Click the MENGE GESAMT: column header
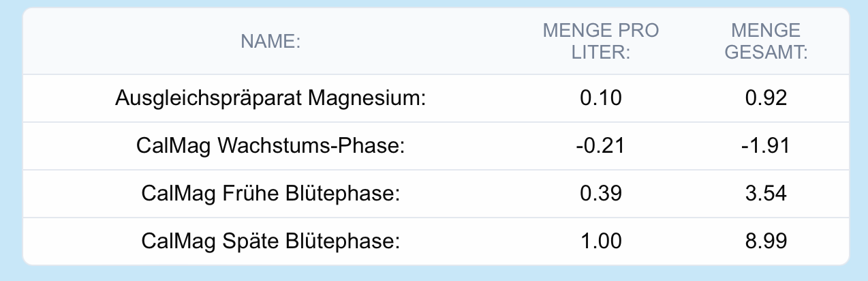 point(766,42)
